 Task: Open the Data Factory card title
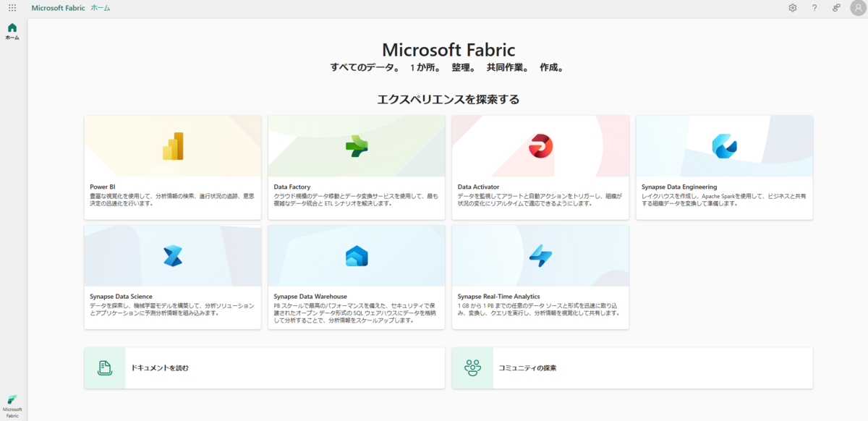[x=292, y=187]
